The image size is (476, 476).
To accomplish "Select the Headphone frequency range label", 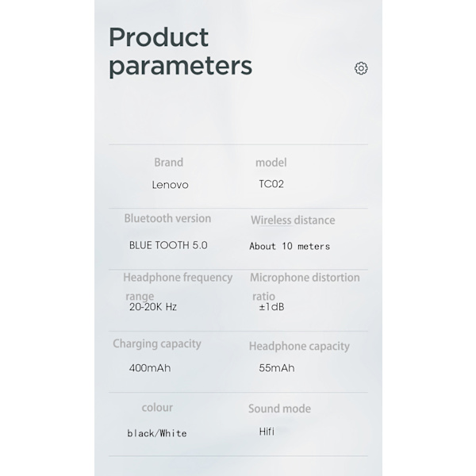I will pos(178,286).
